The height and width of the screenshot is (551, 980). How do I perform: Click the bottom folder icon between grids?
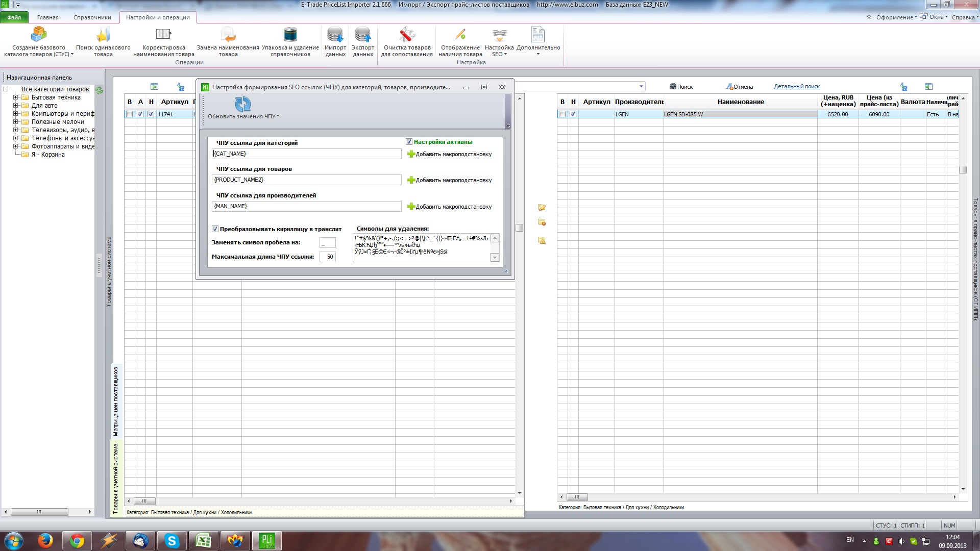(542, 240)
